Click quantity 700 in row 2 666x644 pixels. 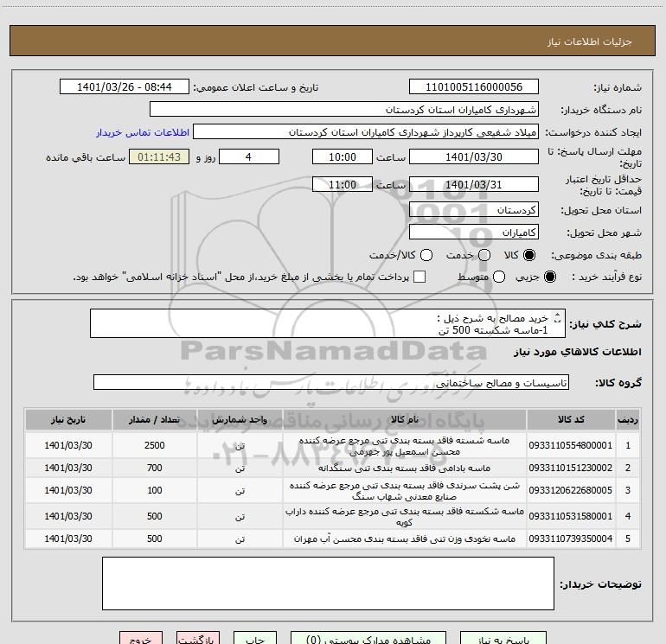point(155,468)
